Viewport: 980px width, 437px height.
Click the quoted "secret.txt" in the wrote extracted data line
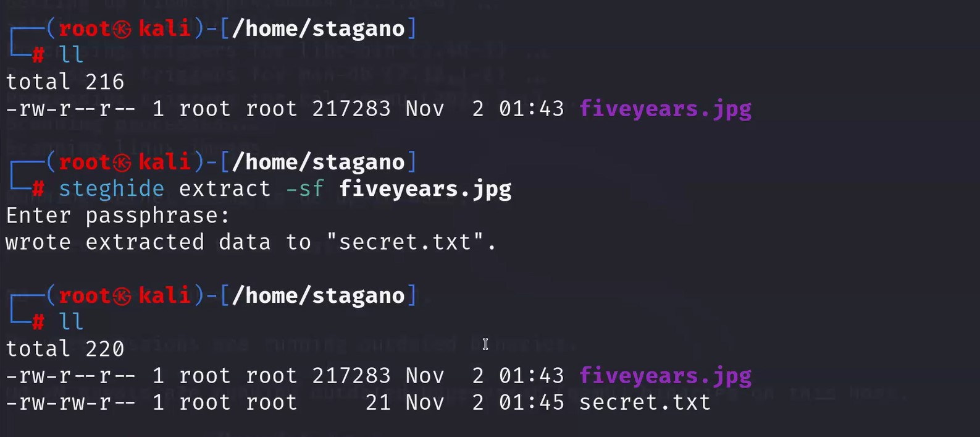[x=405, y=242]
